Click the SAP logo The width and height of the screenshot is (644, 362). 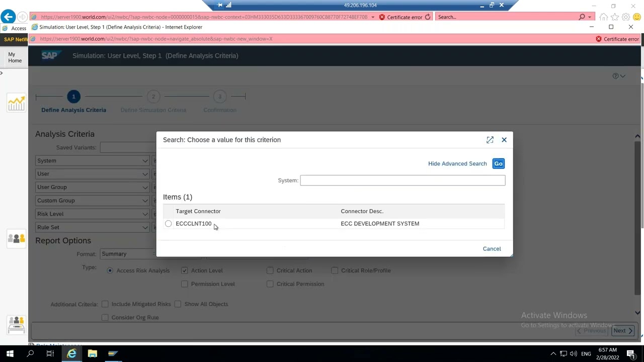[x=50, y=55]
